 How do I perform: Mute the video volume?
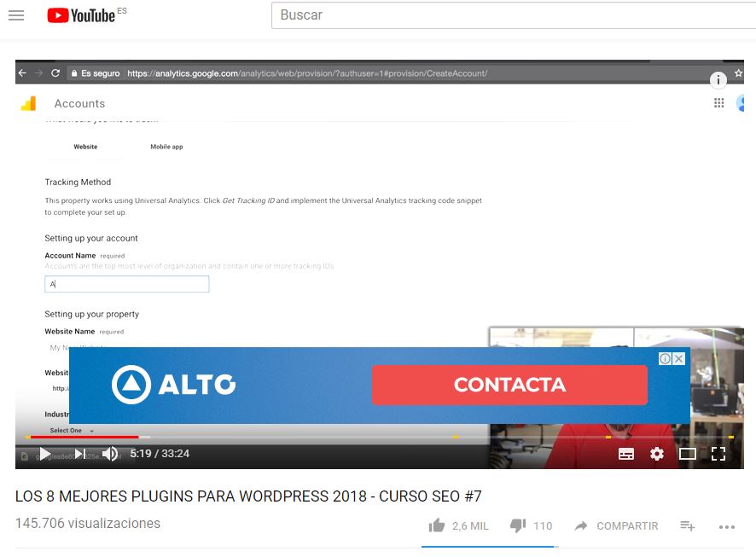pos(110,454)
